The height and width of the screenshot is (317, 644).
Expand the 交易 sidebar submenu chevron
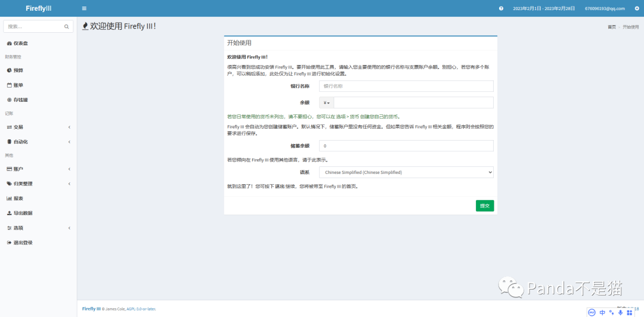tap(69, 128)
